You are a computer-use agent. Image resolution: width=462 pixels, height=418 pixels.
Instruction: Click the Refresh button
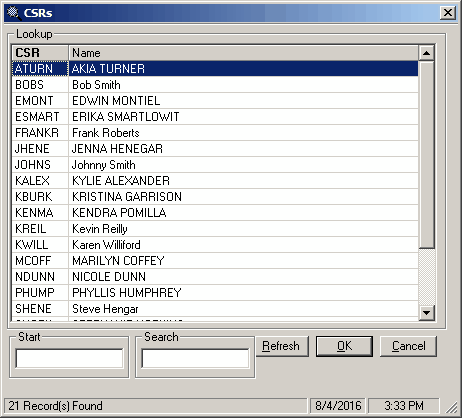click(282, 346)
